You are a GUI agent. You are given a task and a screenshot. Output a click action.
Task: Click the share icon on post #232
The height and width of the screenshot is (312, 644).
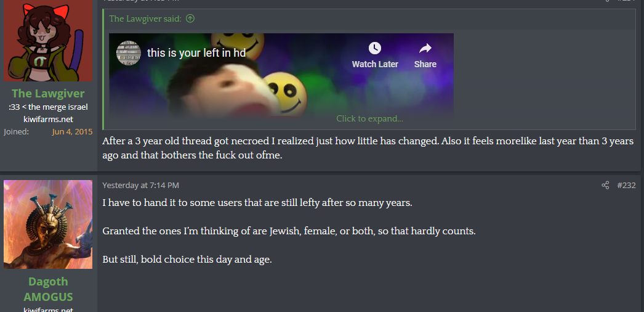click(605, 186)
